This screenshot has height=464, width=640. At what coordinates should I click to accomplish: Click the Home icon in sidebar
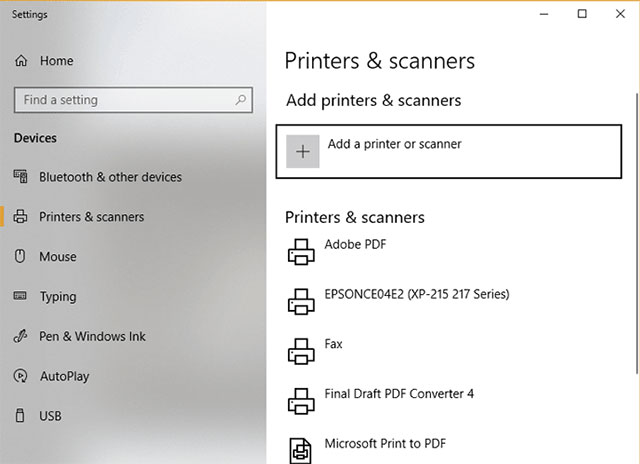point(21,61)
